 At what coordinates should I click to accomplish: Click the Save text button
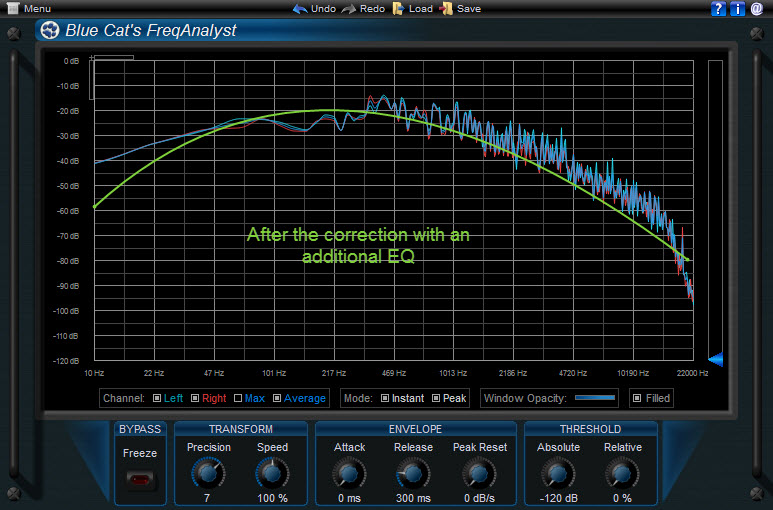click(x=469, y=9)
